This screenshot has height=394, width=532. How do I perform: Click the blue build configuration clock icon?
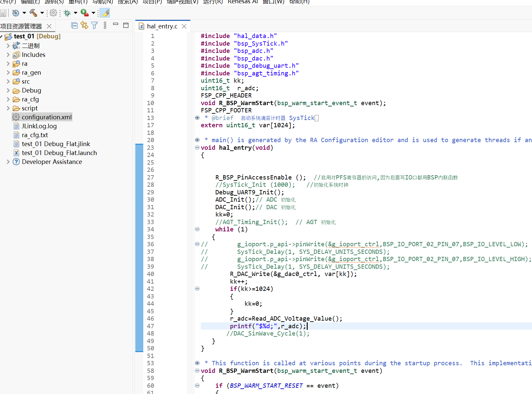click(16, 13)
